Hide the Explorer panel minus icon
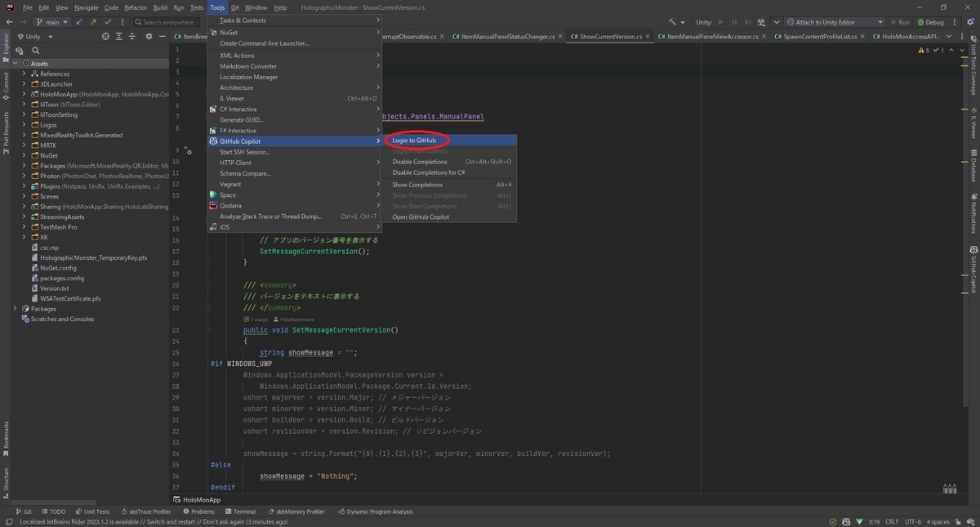 pyautogui.click(x=162, y=36)
